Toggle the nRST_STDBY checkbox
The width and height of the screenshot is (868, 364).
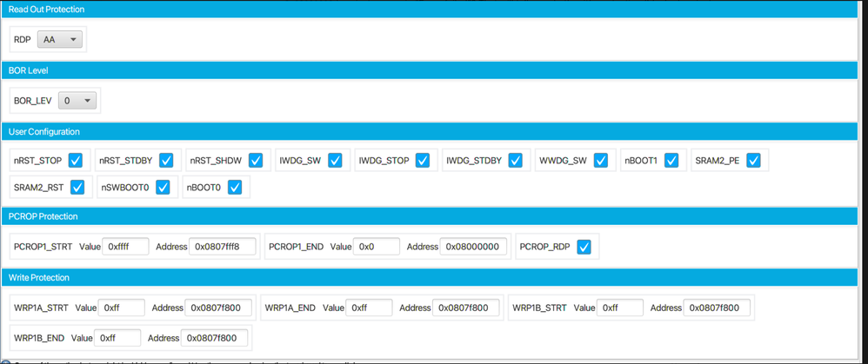point(166,161)
